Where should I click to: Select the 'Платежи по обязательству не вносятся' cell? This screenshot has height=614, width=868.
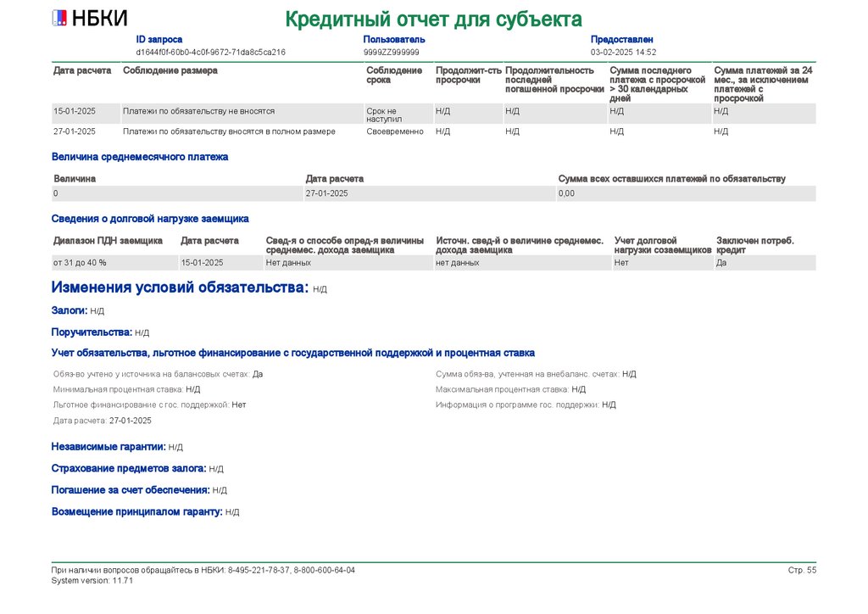(198, 111)
